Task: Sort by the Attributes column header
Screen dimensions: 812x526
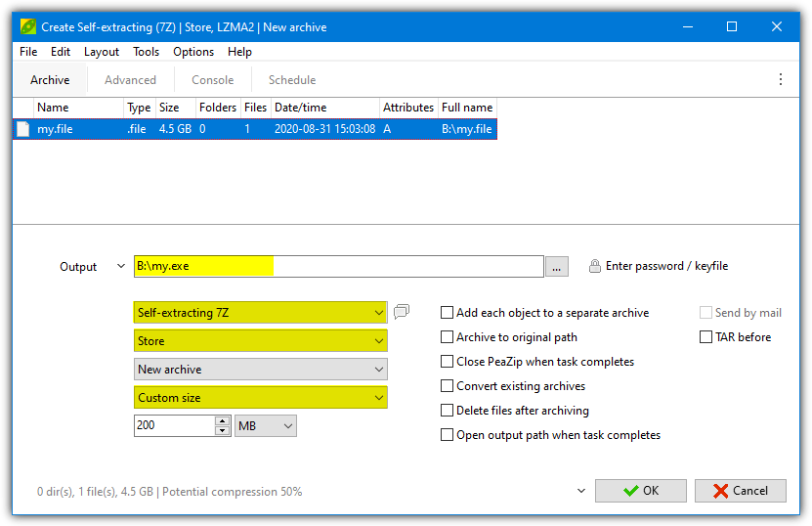Action: click(x=408, y=108)
